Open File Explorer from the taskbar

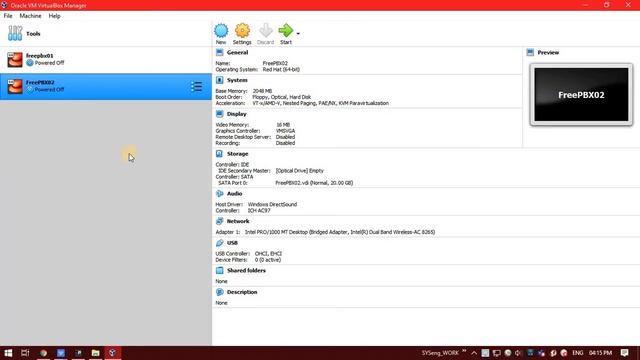(96, 353)
